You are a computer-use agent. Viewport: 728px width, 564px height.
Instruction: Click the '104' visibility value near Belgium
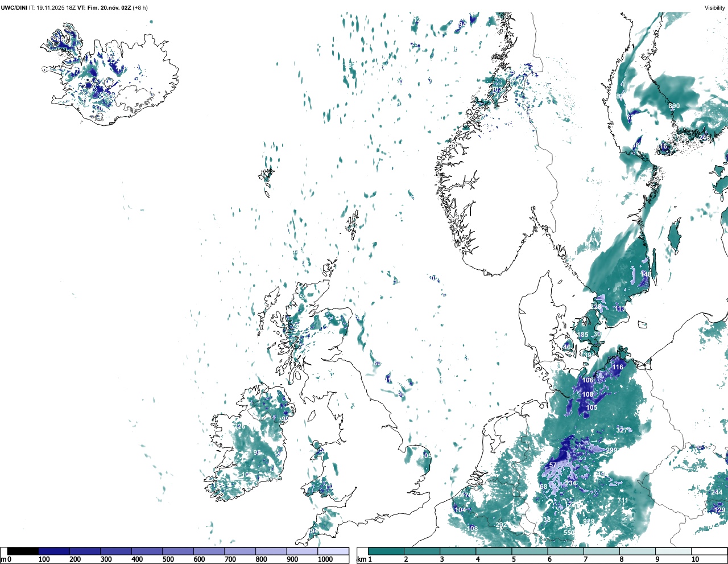point(461,510)
